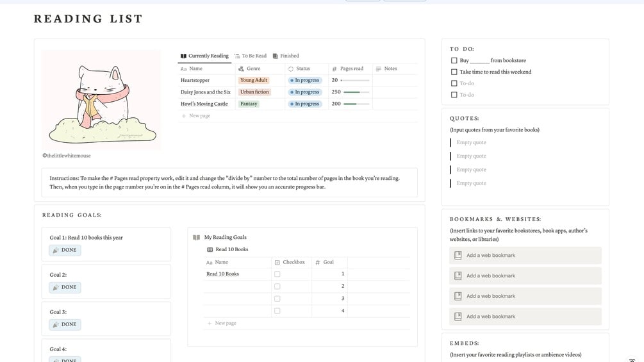Click the fourth Add a web bookmark block
This screenshot has width=644, height=362.
pyautogui.click(x=525, y=317)
